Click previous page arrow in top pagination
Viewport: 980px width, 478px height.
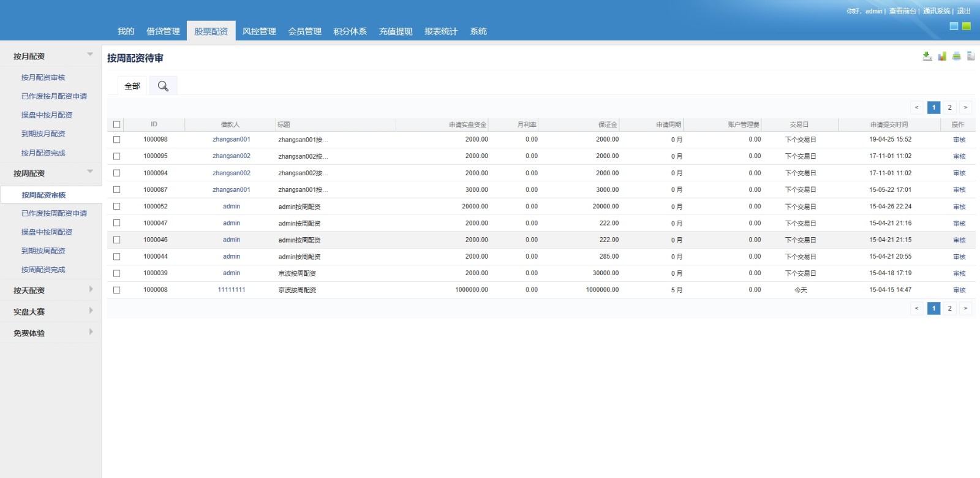click(917, 107)
